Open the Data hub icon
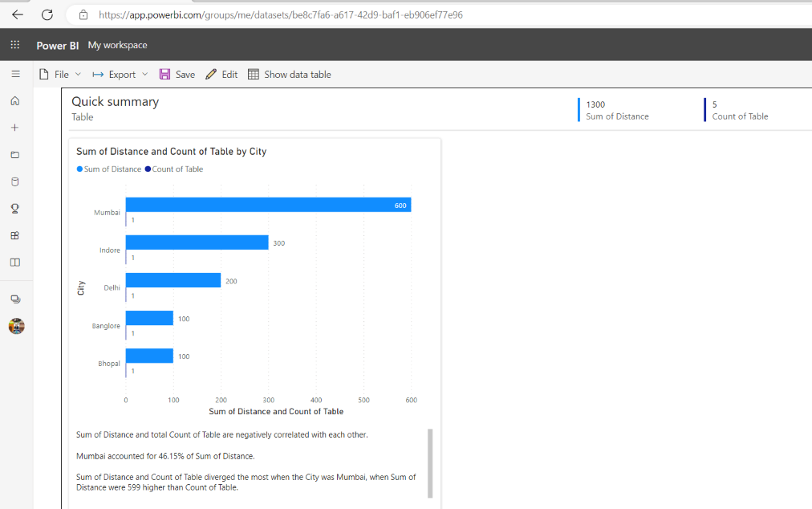This screenshot has height=509, width=812. (x=15, y=181)
